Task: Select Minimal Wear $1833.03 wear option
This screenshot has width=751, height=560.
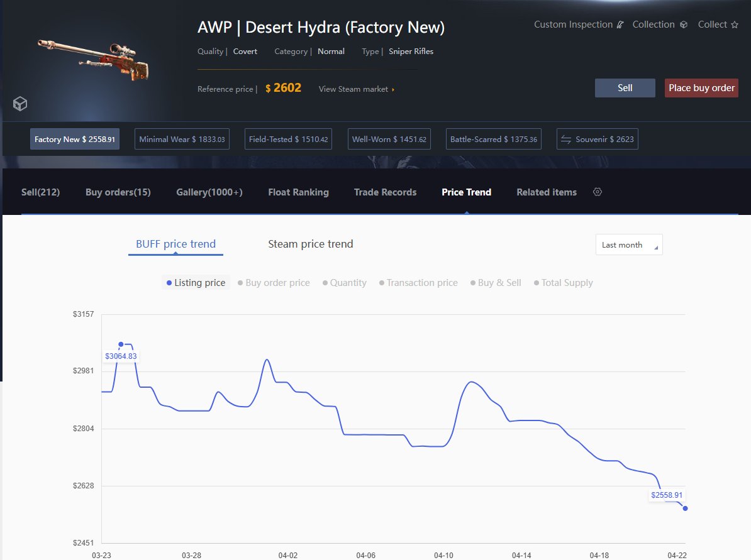Action: 182,140
